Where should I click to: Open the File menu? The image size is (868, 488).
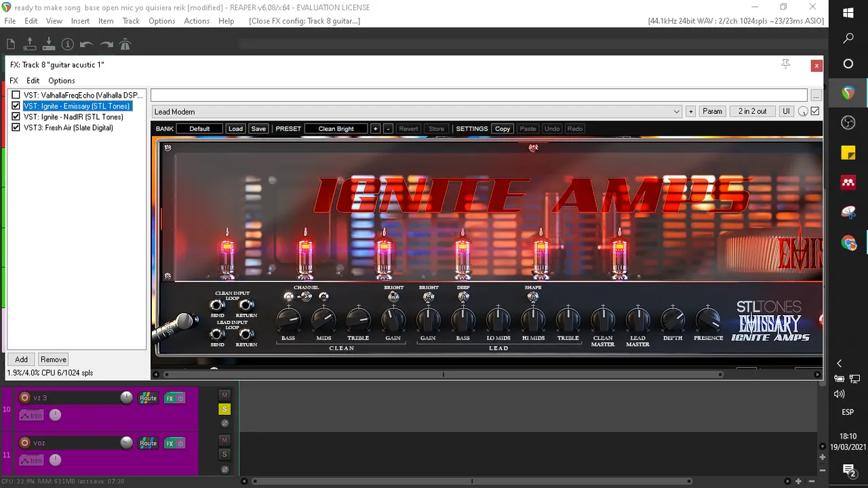coord(10,21)
